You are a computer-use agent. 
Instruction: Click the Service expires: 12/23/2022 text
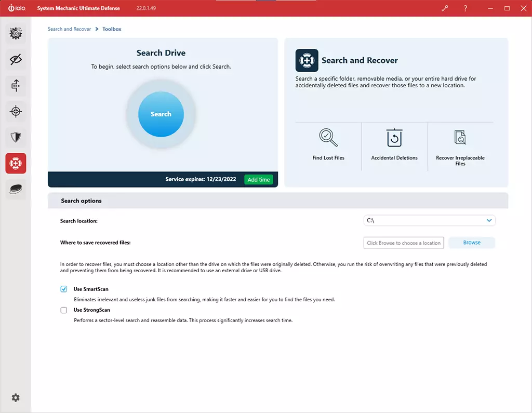[201, 179]
